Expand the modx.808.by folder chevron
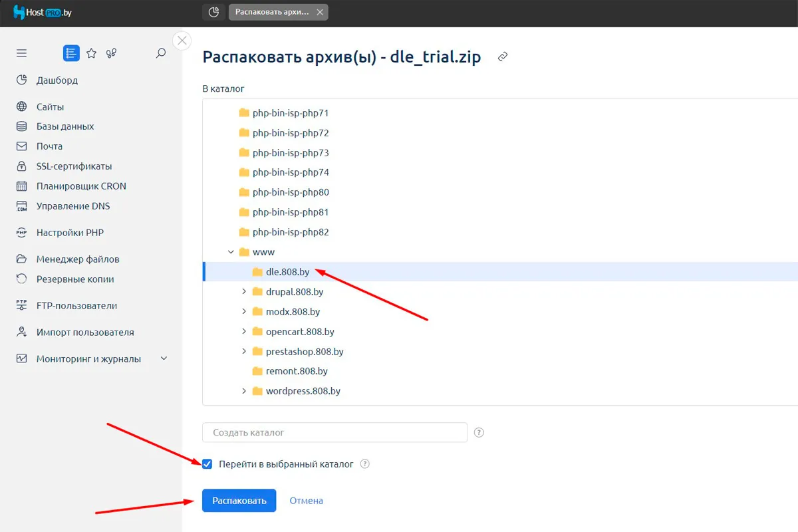This screenshot has height=532, width=798. 244,312
